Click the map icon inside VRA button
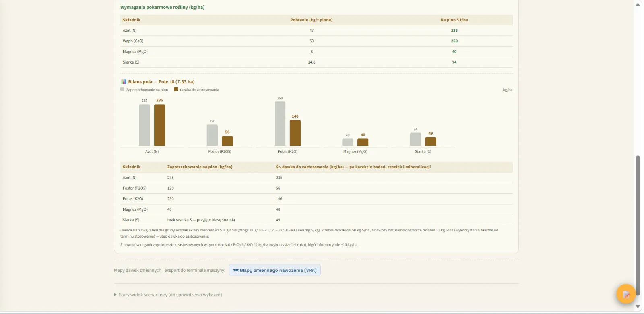644x314 pixels. (235, 270)
